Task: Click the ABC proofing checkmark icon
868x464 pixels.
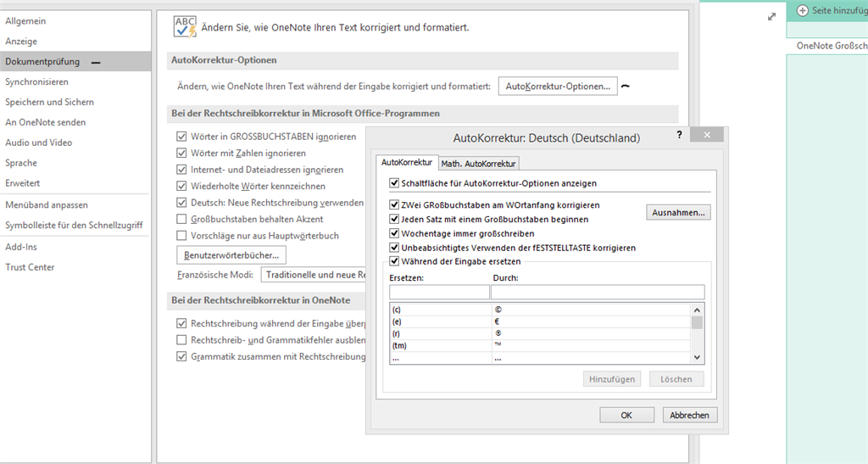Action: 184,26
